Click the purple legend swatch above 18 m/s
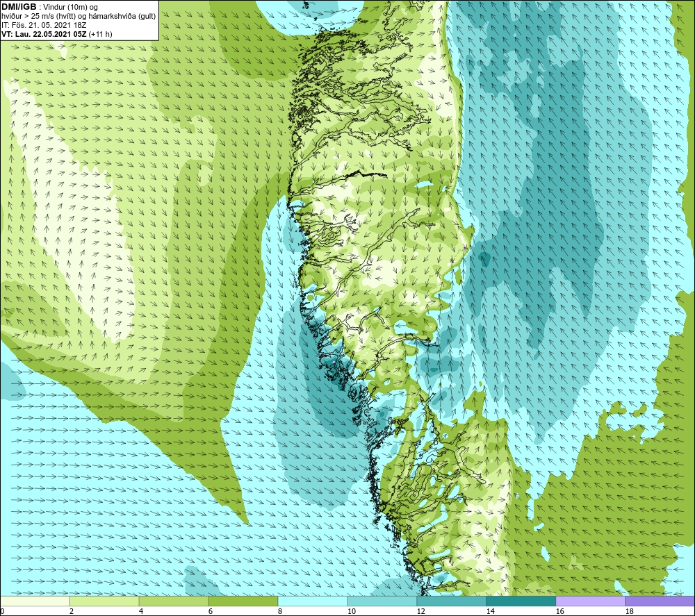The image size is (695, 616). click(x=660, y=601)
